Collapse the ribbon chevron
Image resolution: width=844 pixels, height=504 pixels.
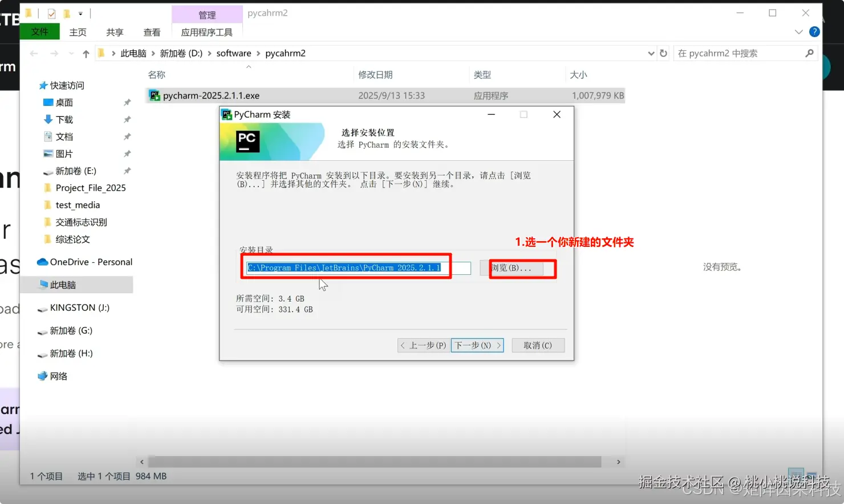coord(798,32)
